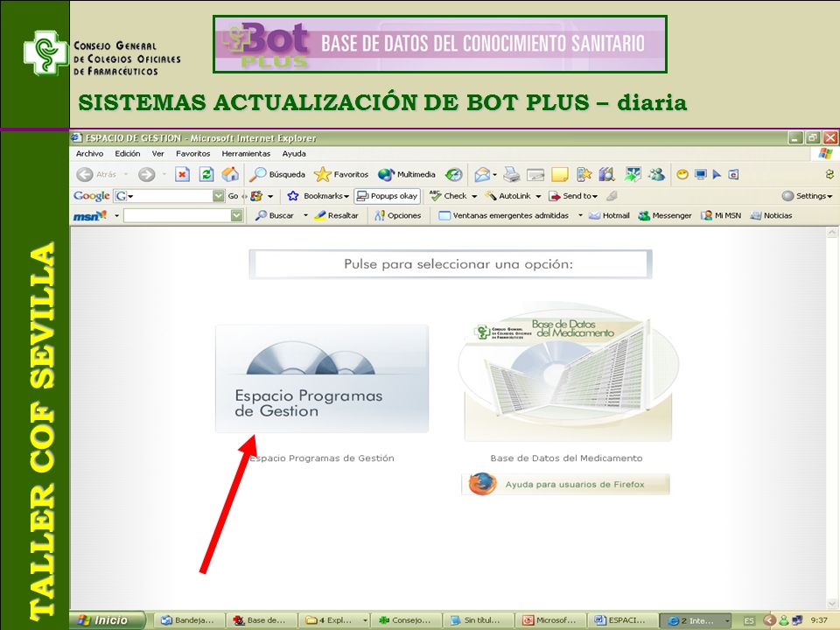This screenshot has height=630, width=840.
Task: Open the Google toolbar Settings dropdown
Action: pyautogui.click(x=808, y=196)
